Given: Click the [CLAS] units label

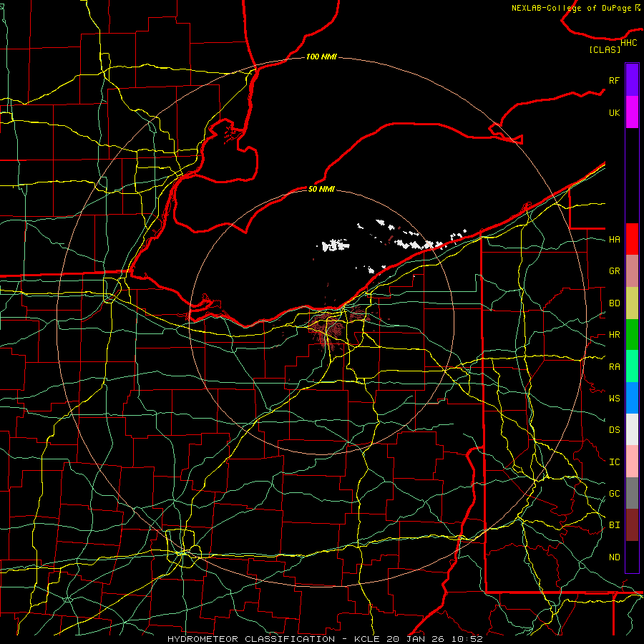Looking at the screenshot, I should coord(605,49).
